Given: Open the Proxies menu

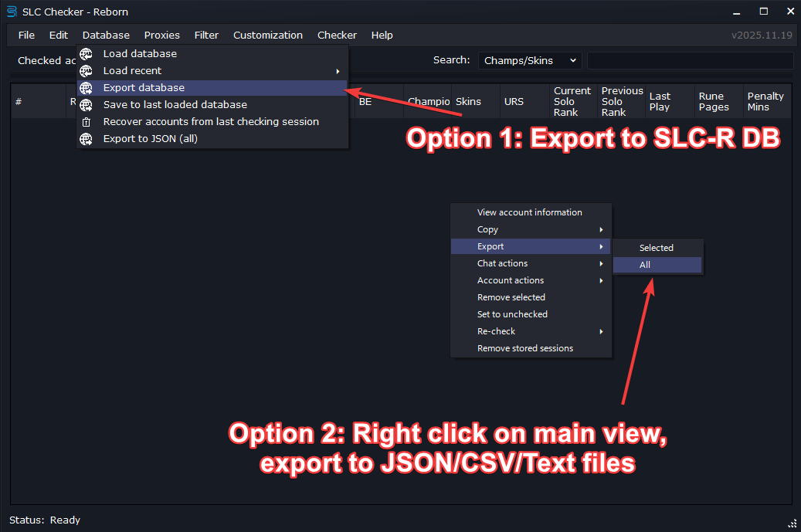Looking at the screenshot, I should click(x=161, y=35).
